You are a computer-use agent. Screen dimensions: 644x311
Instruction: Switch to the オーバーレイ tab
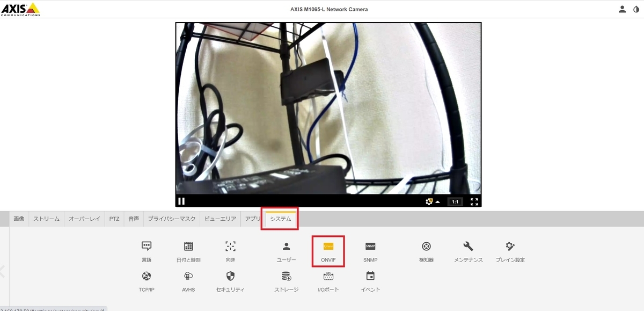(84, 219)
